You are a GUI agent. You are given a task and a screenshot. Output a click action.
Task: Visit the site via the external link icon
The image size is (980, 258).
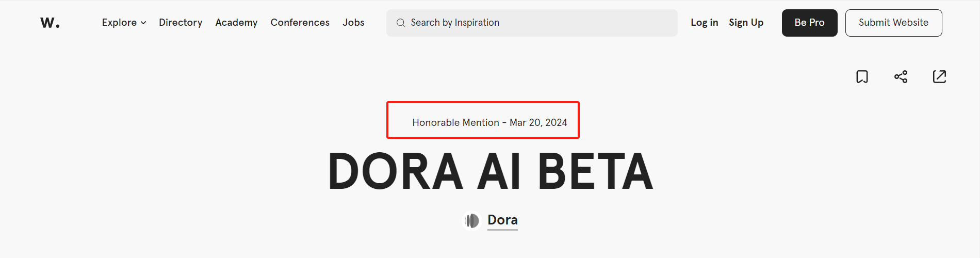pos(939,77)
